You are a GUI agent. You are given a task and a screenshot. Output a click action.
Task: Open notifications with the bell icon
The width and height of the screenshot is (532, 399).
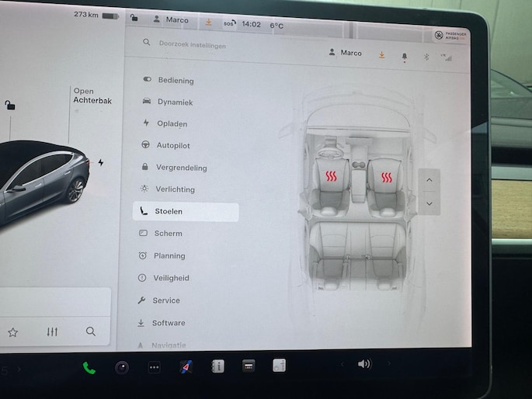(404, 56)
